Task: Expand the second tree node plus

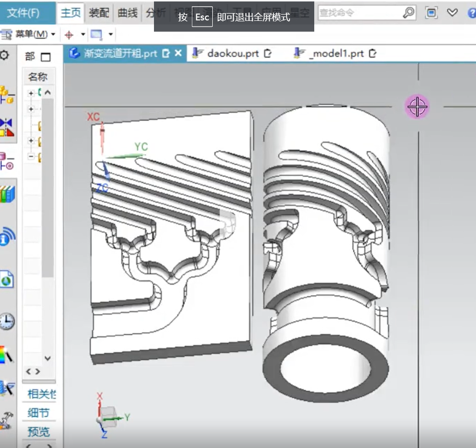Action: click(31, 109)
